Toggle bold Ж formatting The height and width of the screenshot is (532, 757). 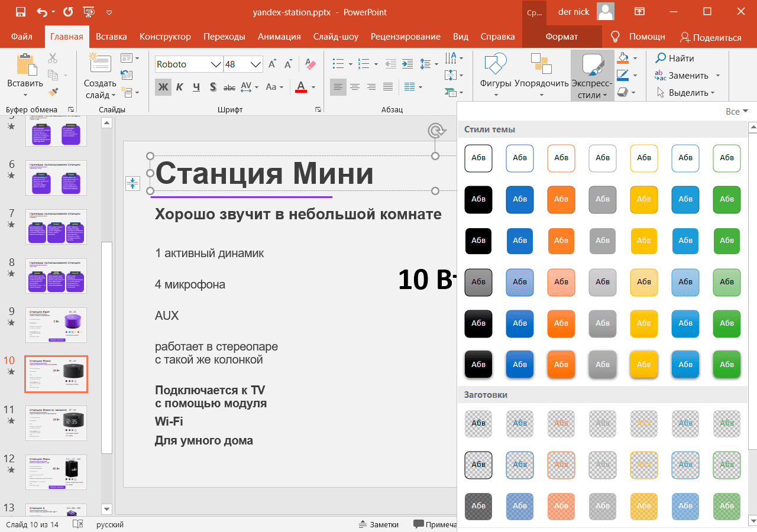click(x=163, y=87)
